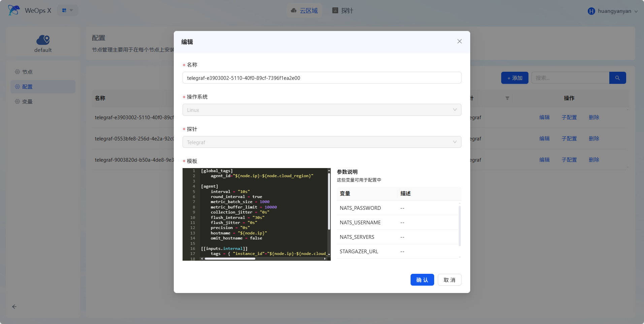644x324 pixels.
Task: Click the code editor vertical scrollbar
Action: click(x=329, y=202)
